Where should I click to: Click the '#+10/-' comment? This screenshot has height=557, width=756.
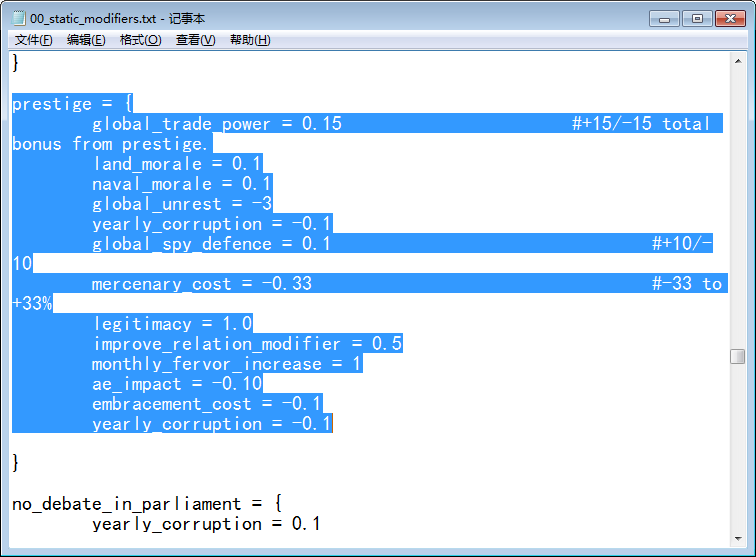682,244
